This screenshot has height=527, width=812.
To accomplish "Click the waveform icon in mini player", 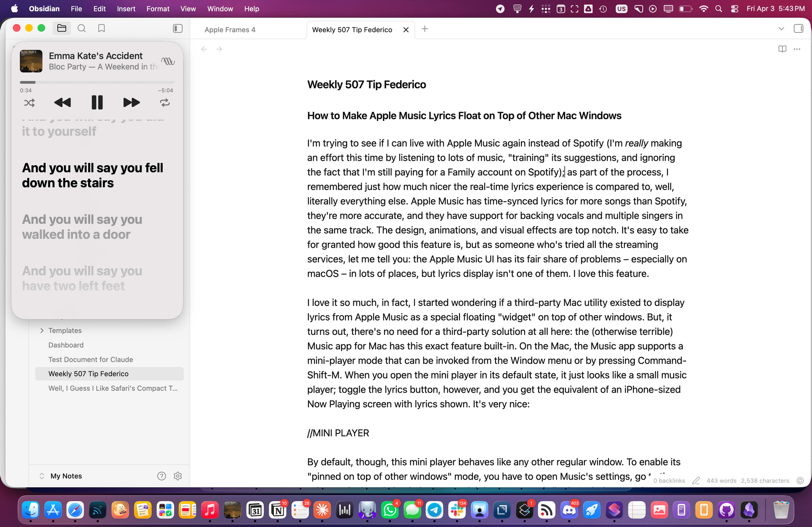I will point(168,61).
